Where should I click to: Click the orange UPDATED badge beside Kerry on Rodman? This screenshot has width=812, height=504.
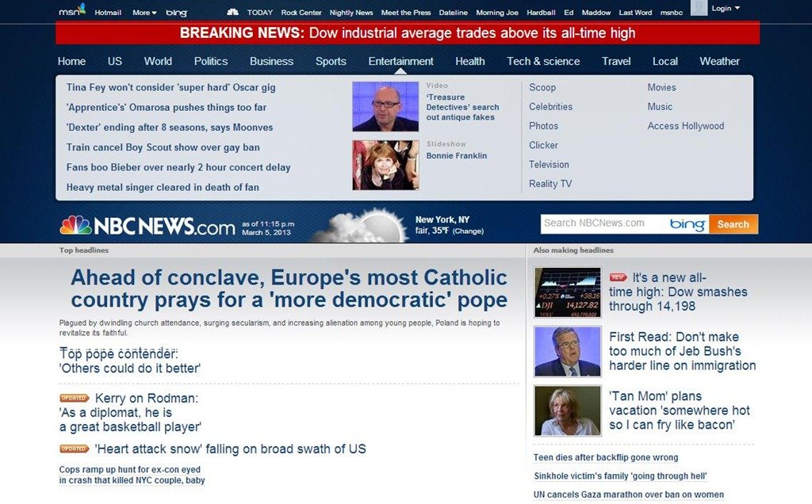pos(75,398)
